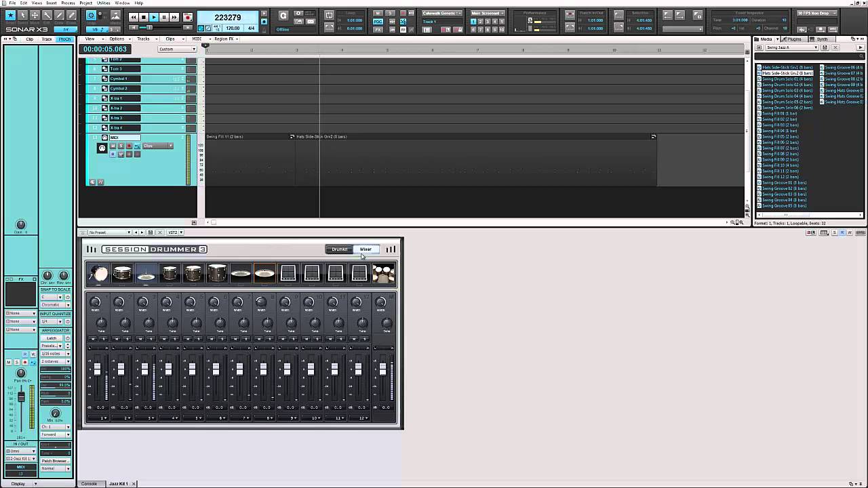Screen dimensions: 868x488
Task: Select Swing Drum Solo 01 (4 bars)
Action: tap(787, 79)
